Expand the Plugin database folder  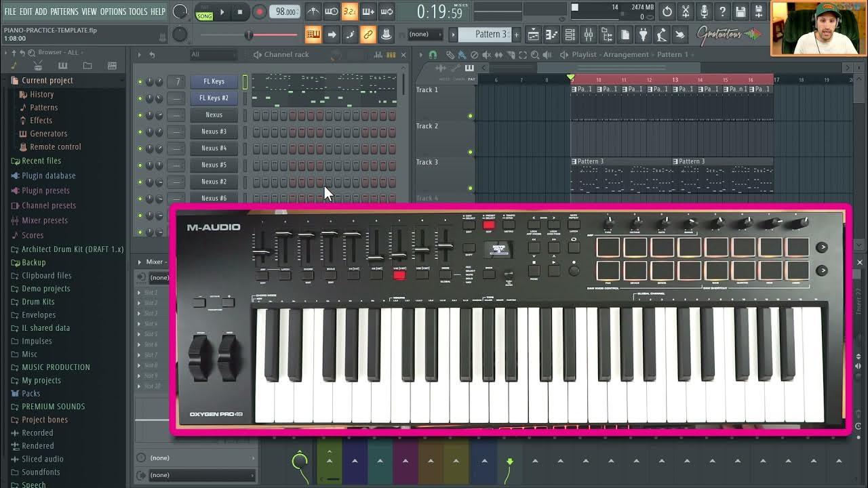tap(43, 176)
